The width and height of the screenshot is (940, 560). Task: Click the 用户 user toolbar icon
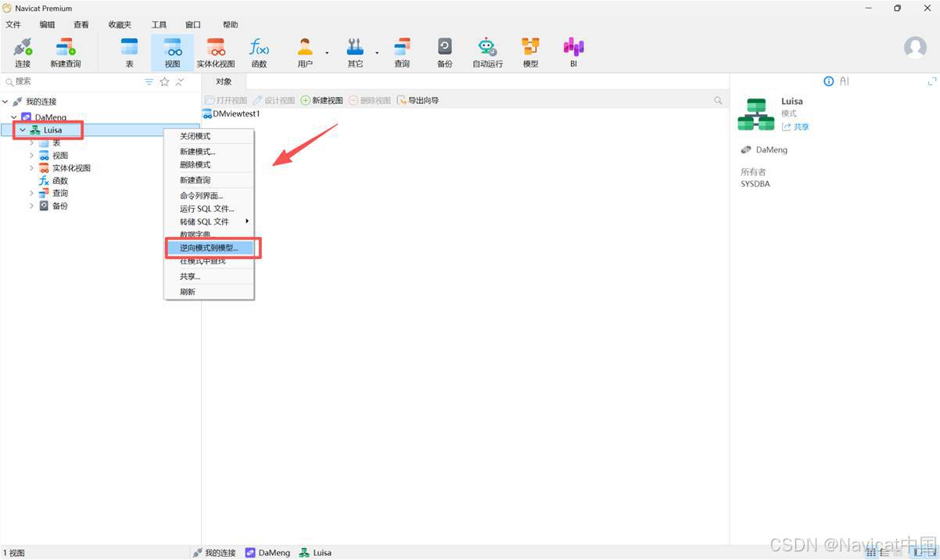click(305, 52)
